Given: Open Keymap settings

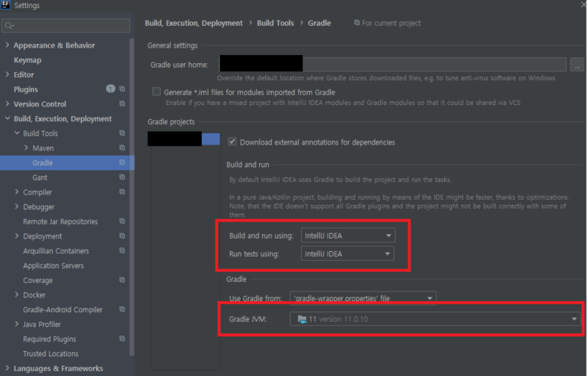Looking at the screenshot, I should pos(27,60).
